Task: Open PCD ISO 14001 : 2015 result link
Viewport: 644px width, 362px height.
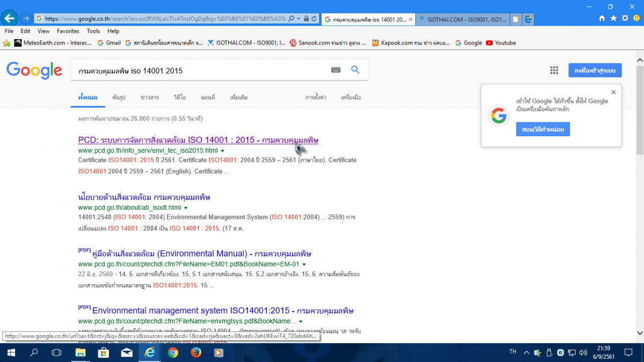Action: click(x=198, y=140)
